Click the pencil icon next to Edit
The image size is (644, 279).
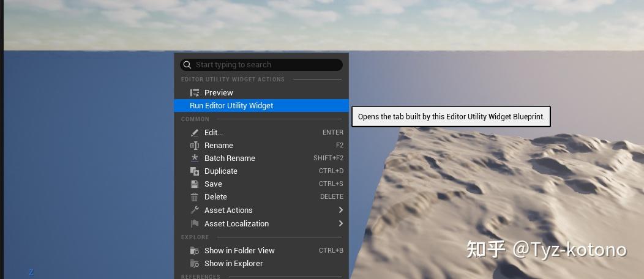(195, 133)
